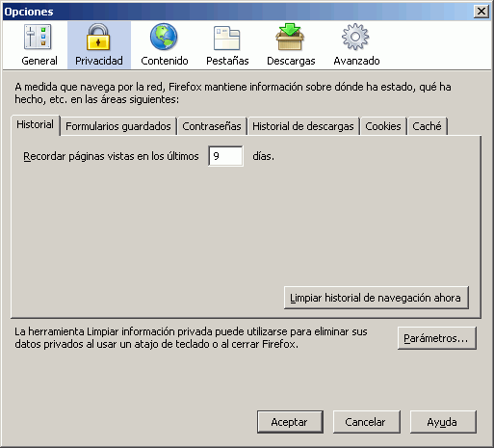Open the Avanzado gear icon
The width and height of the screenshot is (494, 448).
(355, 37)
